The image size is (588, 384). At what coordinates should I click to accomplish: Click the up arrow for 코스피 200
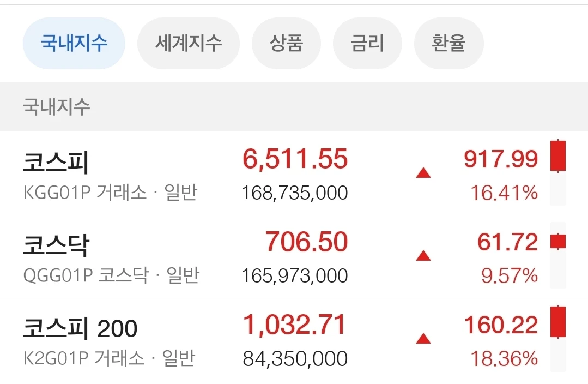pyautogui.click(x=423, y=339)
